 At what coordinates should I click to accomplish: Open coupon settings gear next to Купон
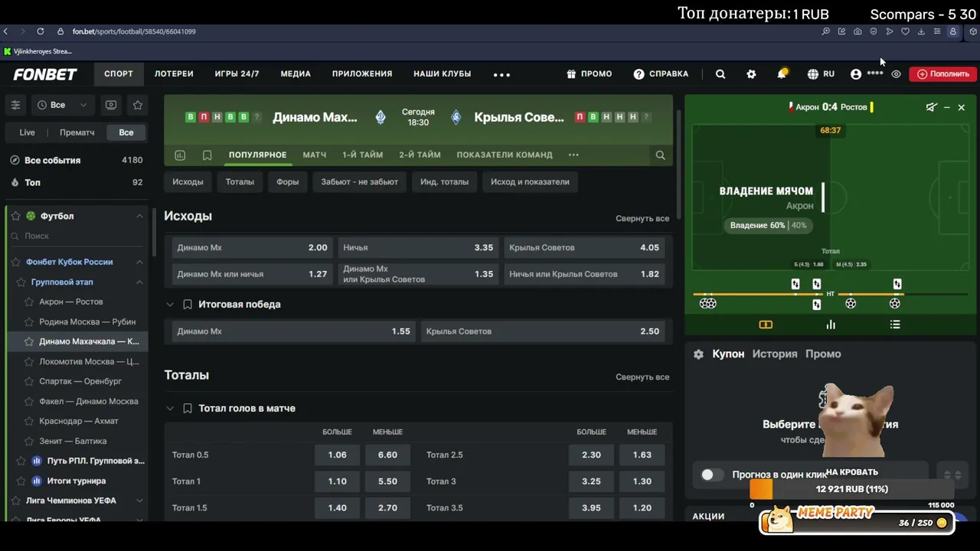698,354
